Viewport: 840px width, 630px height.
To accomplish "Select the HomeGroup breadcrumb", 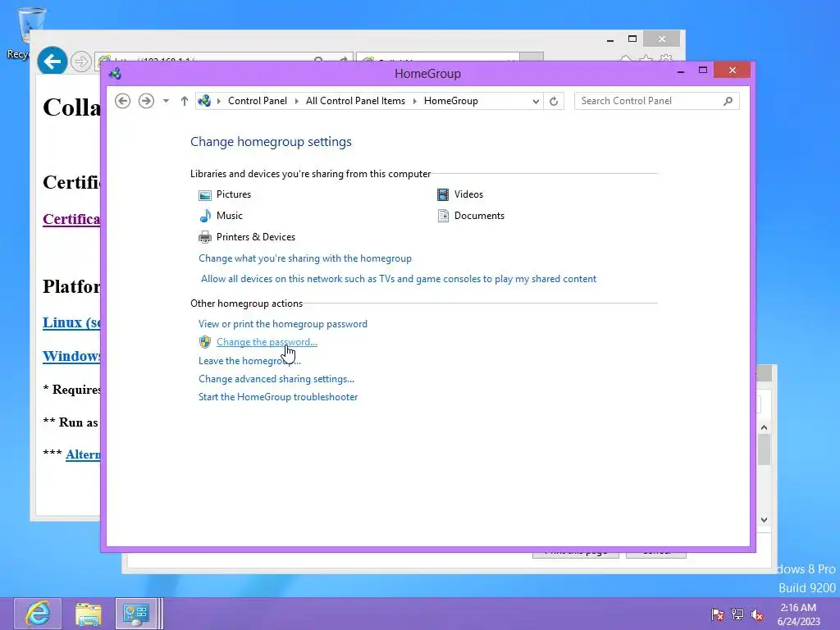I will [450, 101].
